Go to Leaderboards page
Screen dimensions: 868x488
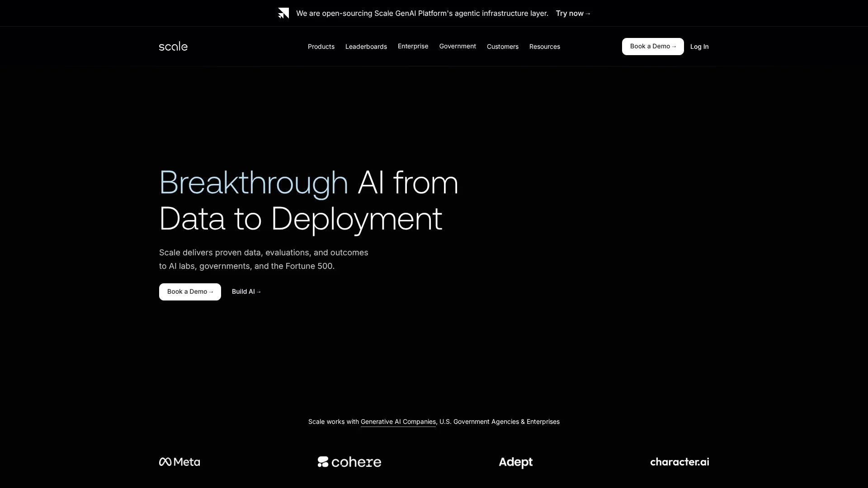[366, 47]
